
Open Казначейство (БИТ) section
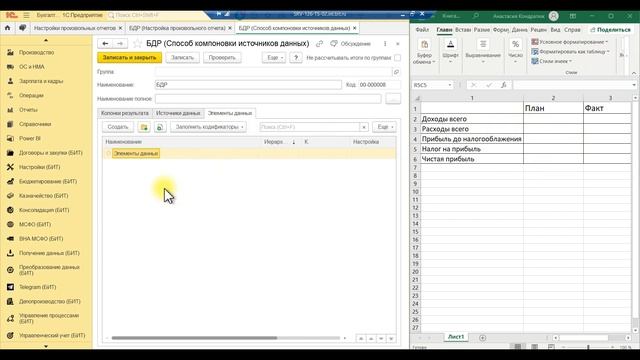43,196
